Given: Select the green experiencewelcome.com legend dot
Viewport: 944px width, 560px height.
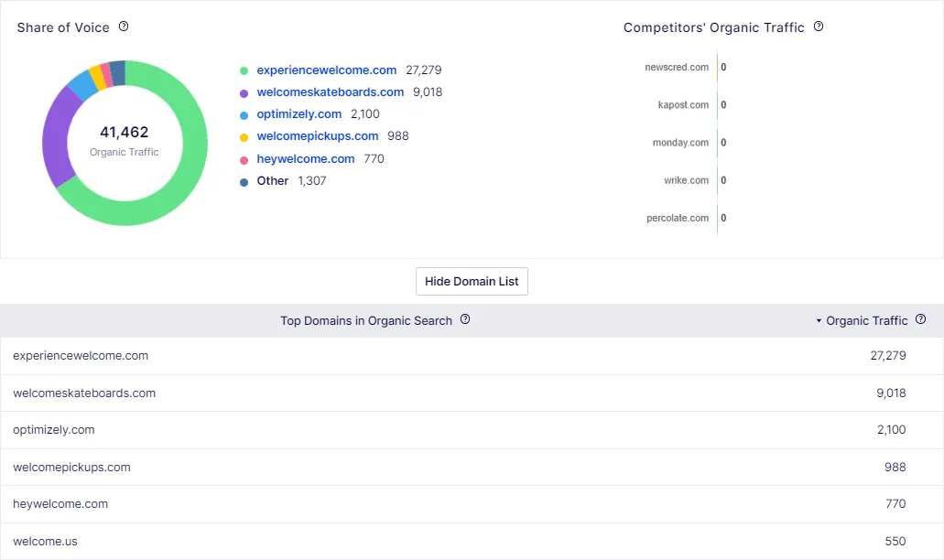Looking at the screenshot, I should (x=244, y=71).
